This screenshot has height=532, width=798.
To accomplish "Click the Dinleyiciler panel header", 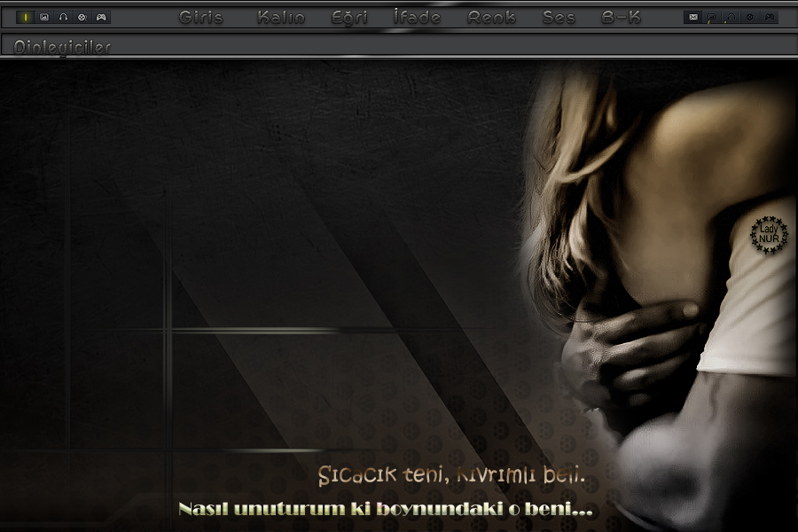I will (62, 47).
